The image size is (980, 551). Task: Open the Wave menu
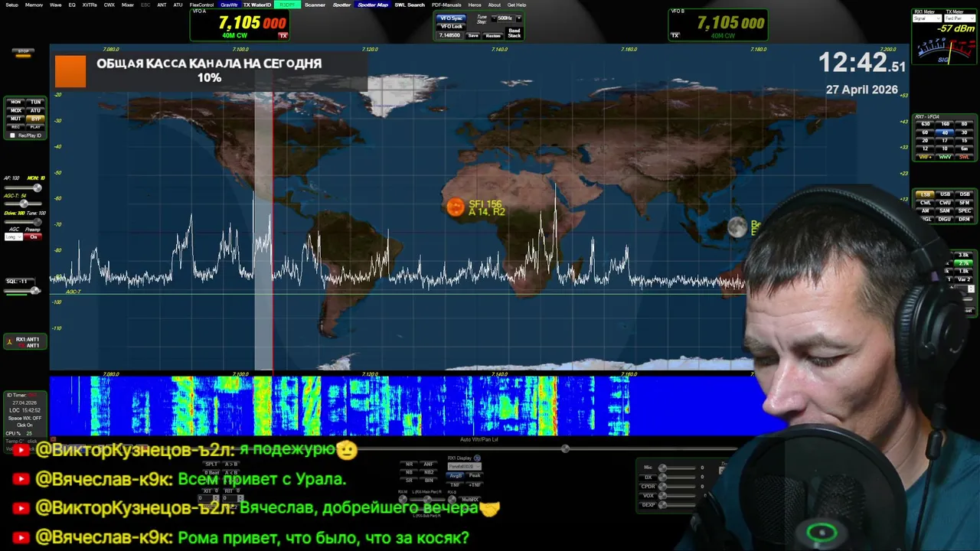pyautogui.click(x=55, y=5)
